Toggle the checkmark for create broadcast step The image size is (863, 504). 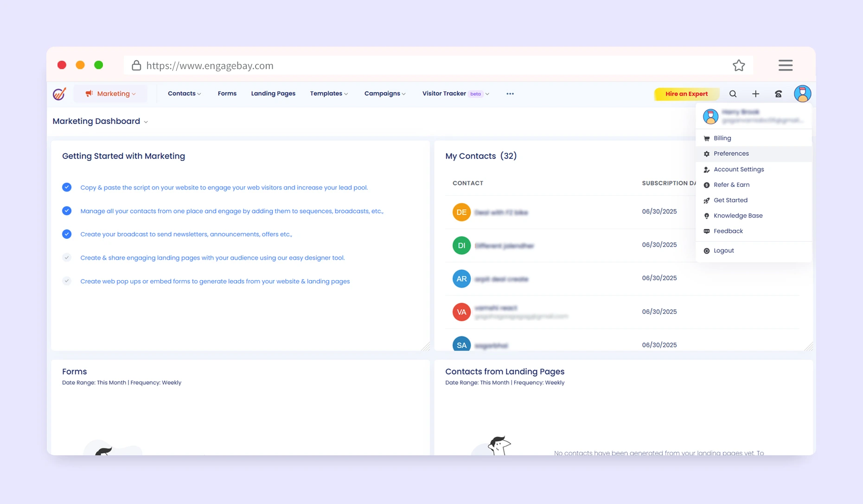coord(67,234)
